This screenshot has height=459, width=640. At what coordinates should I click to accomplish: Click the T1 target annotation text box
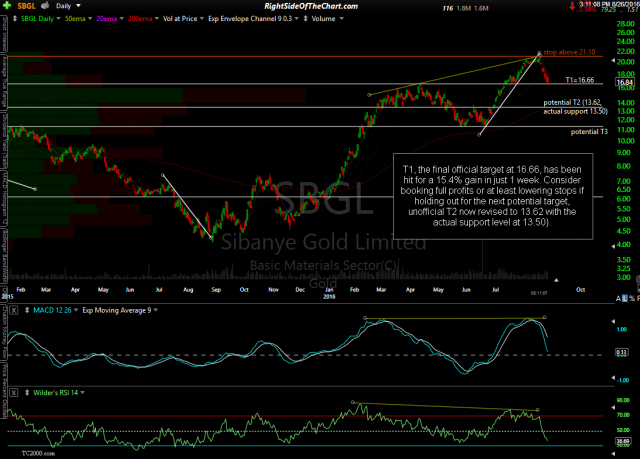(x=493, y=196)
